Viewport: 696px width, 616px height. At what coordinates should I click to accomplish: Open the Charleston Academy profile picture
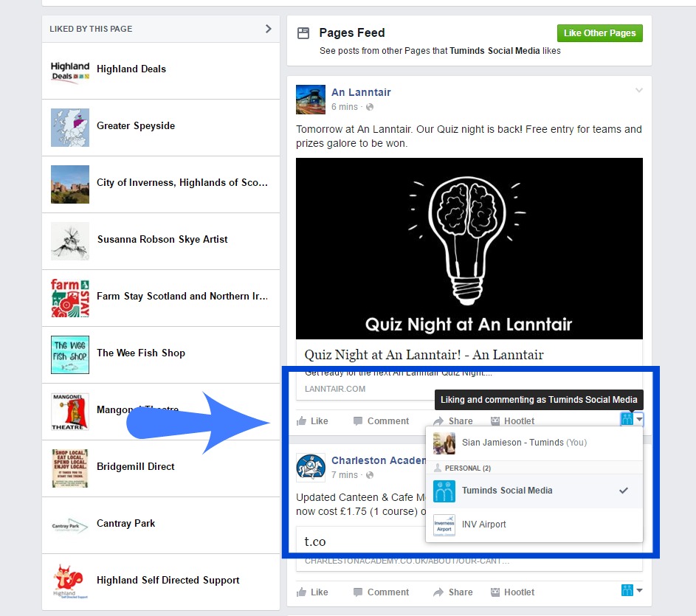coord(311,468)
